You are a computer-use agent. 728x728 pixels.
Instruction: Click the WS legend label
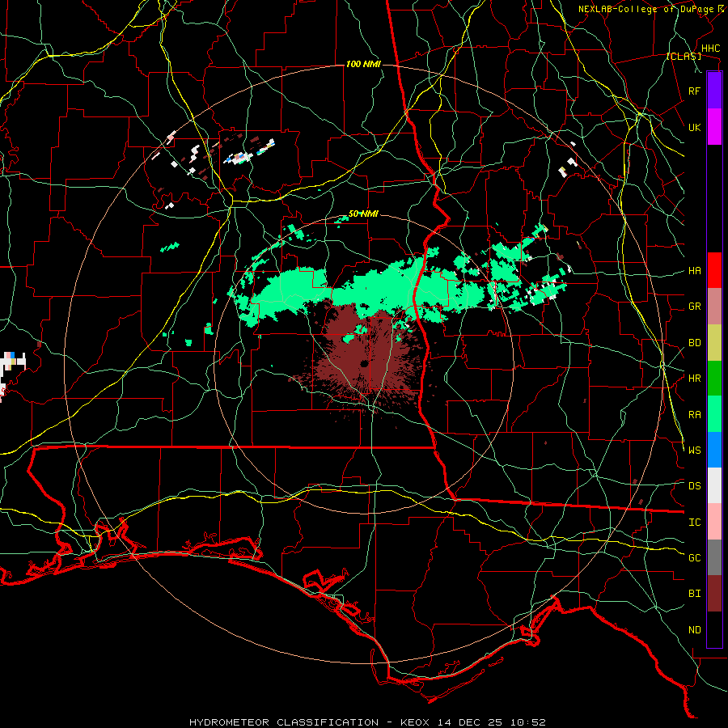tap(694, 451)
